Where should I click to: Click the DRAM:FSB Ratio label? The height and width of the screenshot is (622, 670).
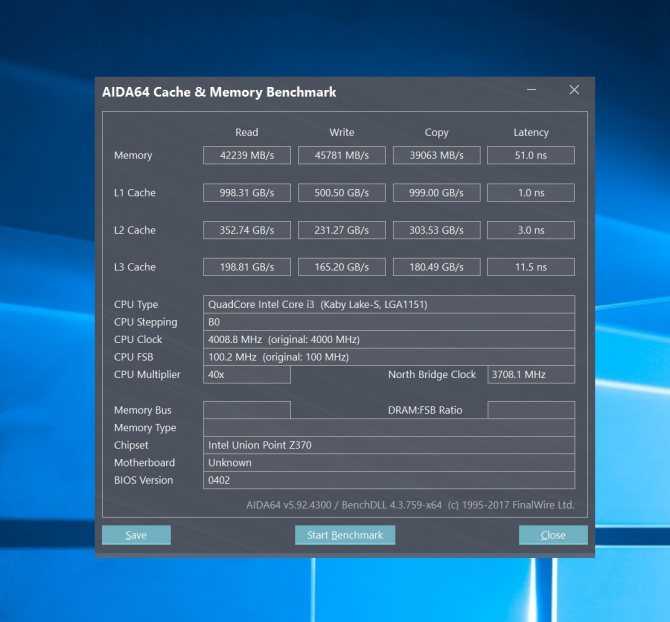pos(425,410)
